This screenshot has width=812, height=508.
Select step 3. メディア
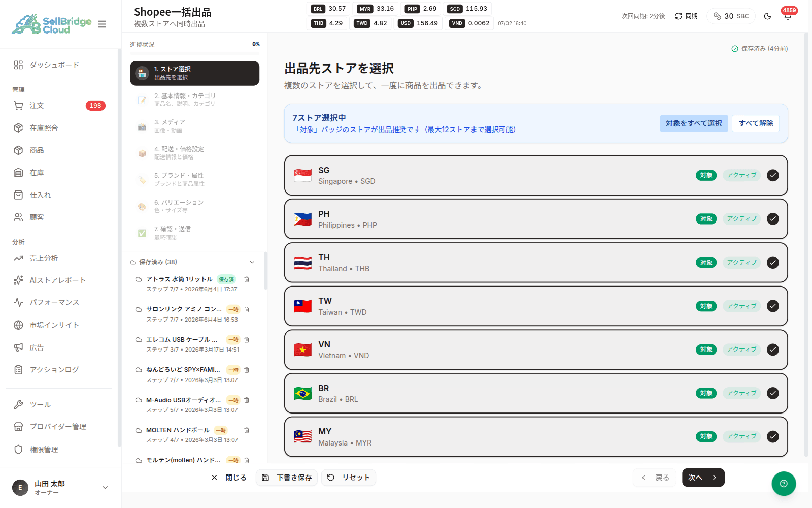195,126
